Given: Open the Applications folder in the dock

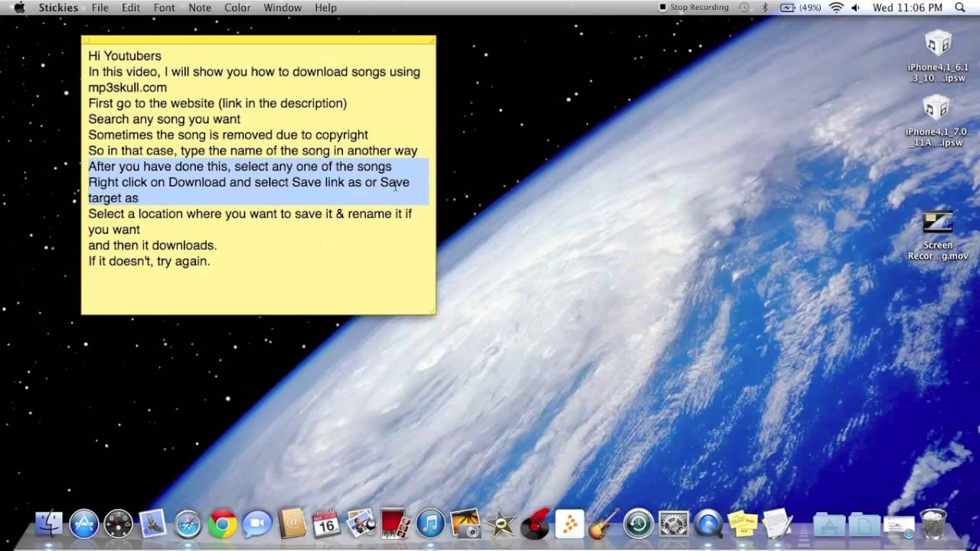Looking at the screenshot, I should point(829,523).
